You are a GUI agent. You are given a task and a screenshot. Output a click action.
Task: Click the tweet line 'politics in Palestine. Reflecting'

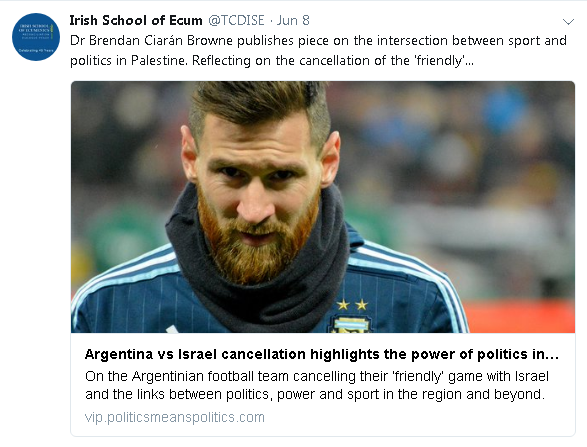pyautogui.click(x=160, y=61)
